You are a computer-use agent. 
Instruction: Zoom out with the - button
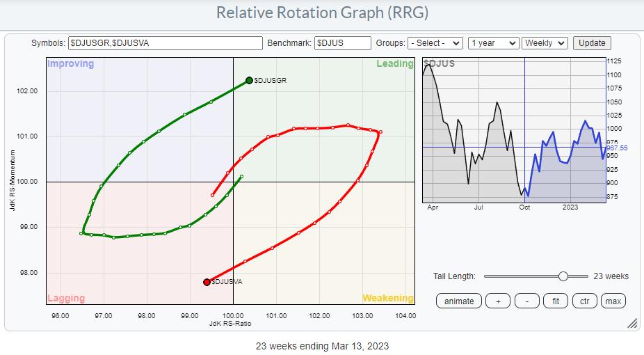[x=527, y=301]
